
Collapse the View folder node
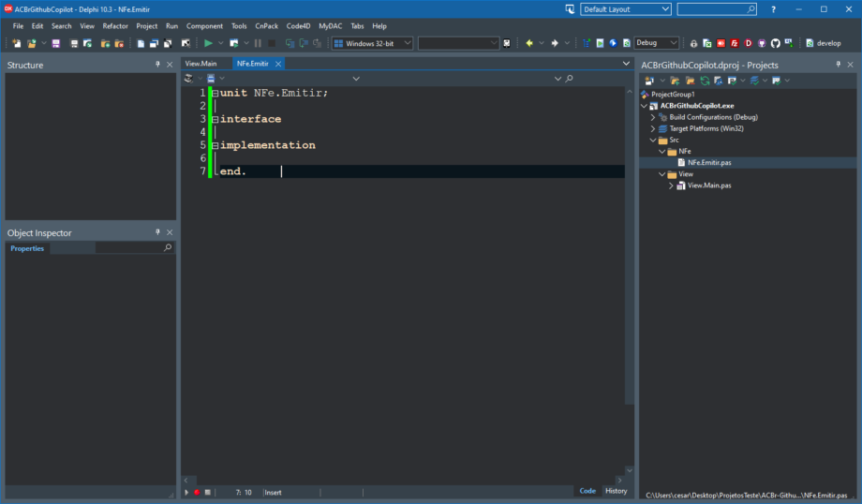pyautogui.click(x=661, y=174)
